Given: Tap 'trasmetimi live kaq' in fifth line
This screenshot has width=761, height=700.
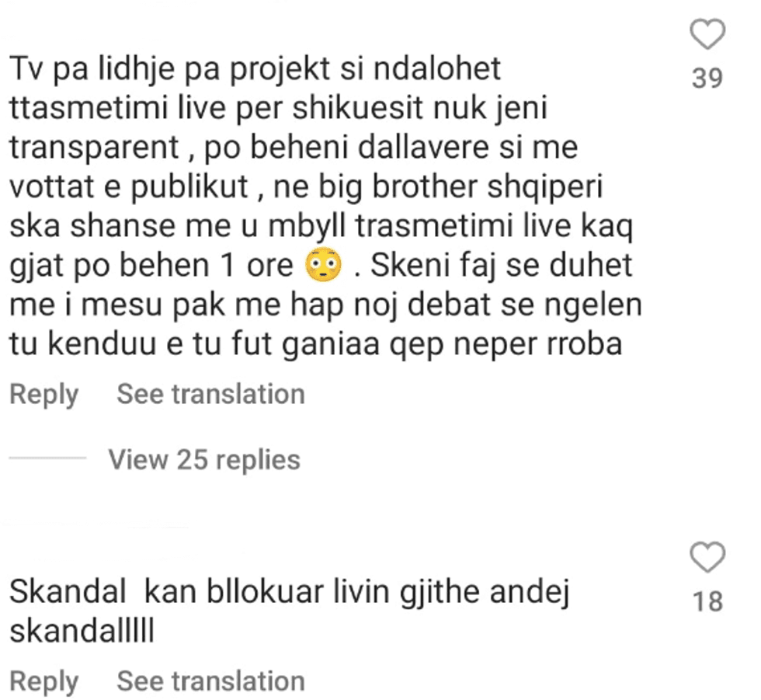Looking at the screenshot, I should tap(494, 227).
